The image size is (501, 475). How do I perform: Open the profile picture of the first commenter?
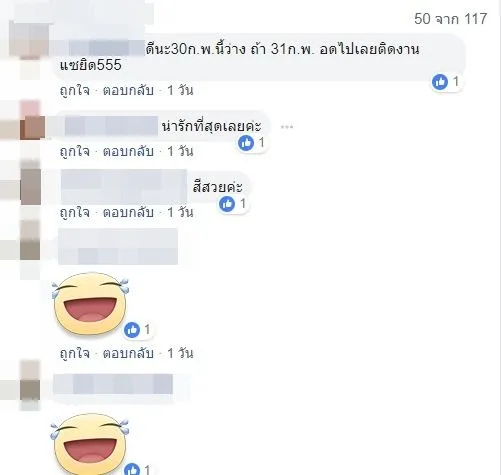click(29, 39)
